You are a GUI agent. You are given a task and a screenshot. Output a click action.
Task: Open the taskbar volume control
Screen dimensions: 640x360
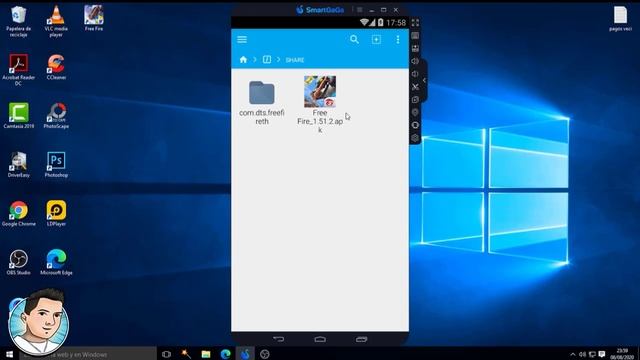pyautogui.click(x=582, y=354)
